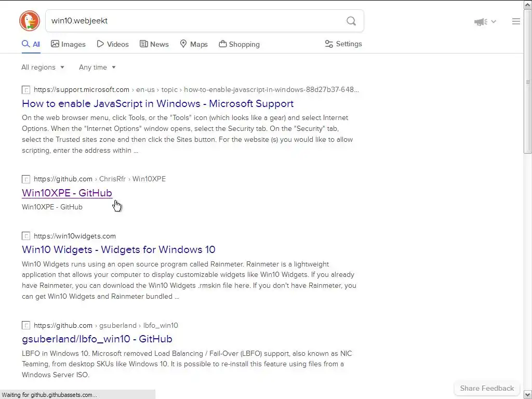Open the hamburger side menu
532x399 pixels.
516,21
